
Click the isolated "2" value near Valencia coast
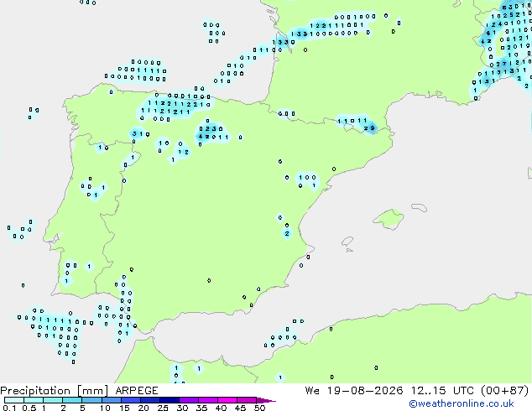point(287,233)
